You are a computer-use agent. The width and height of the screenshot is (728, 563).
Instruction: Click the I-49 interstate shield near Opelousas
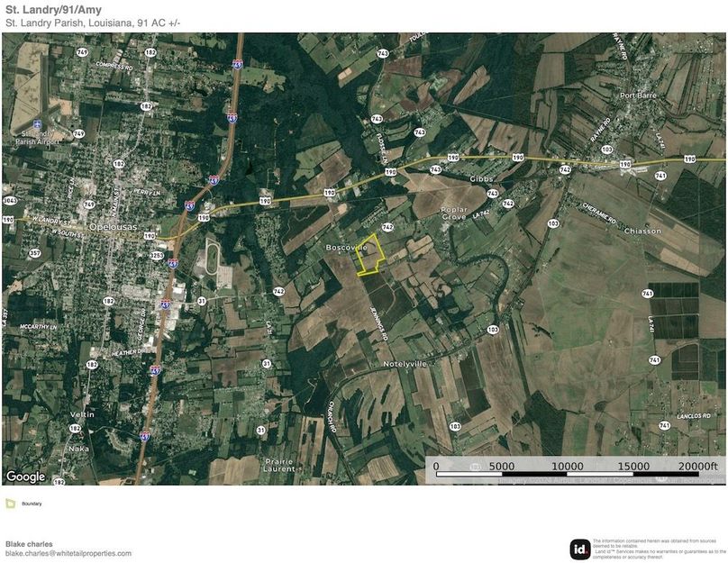click(189, 205)
